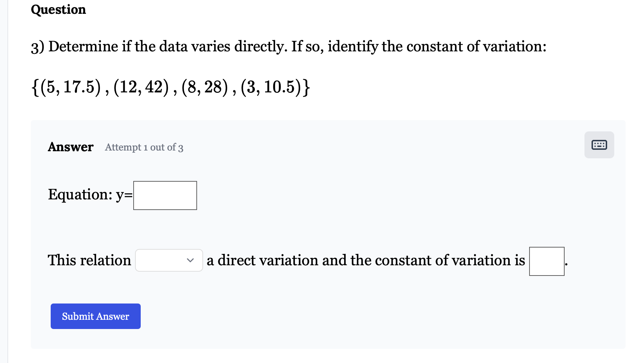Click inside the Equation y= input box
The height and width of the screenshot is (363, 644).
164,195
